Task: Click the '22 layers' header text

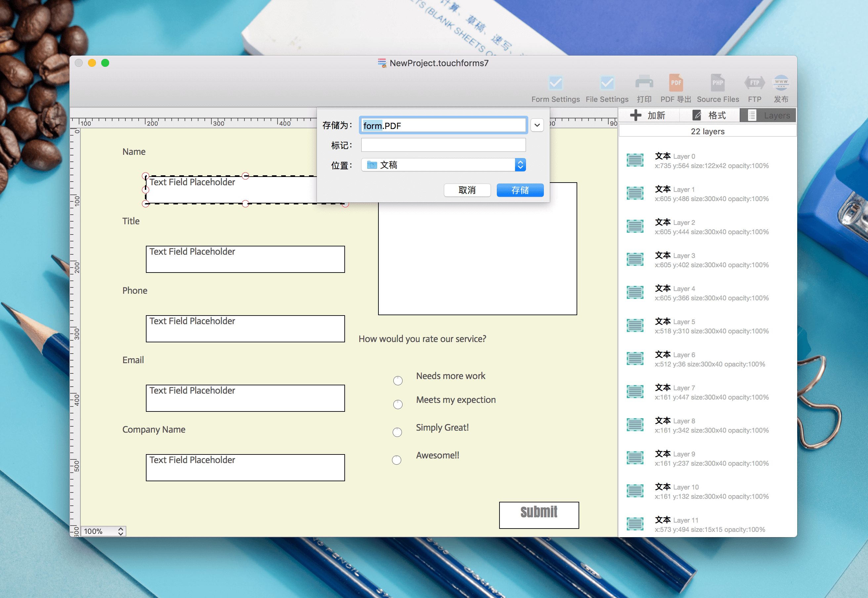Action: 707,132
